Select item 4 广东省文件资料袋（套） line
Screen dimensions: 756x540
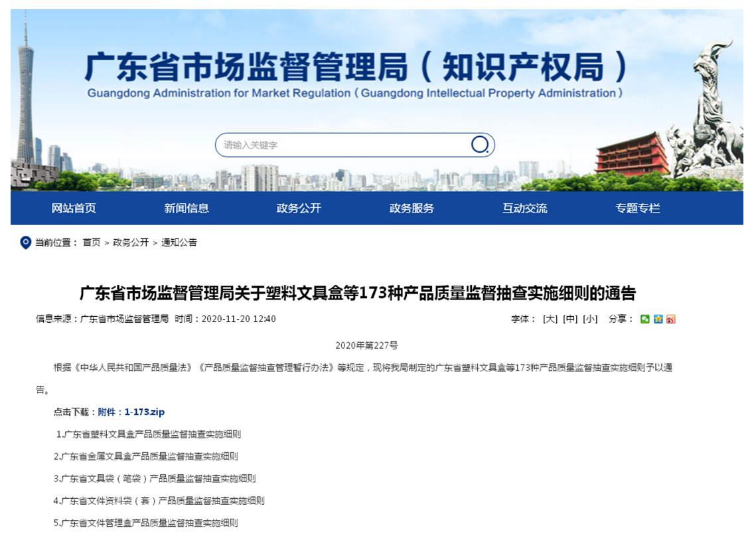(159, 500)
